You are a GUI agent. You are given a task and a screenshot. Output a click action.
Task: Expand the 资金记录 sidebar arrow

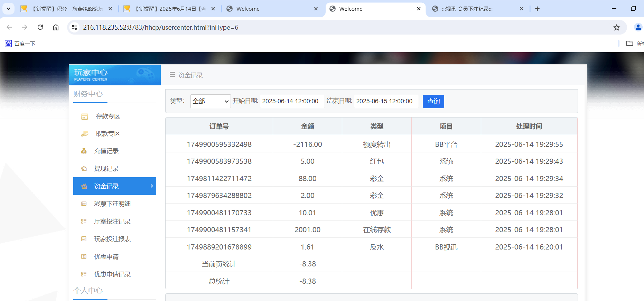[151, 186]
